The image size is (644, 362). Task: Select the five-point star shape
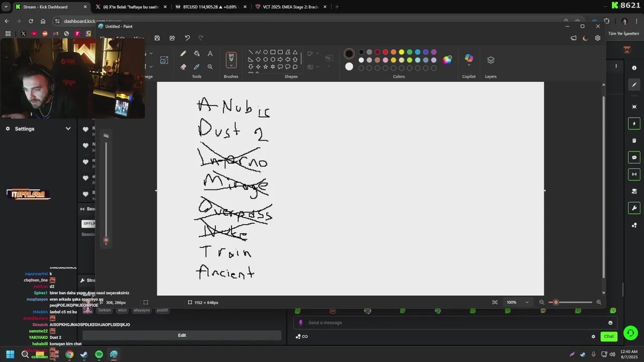click(x=265, y=66)
